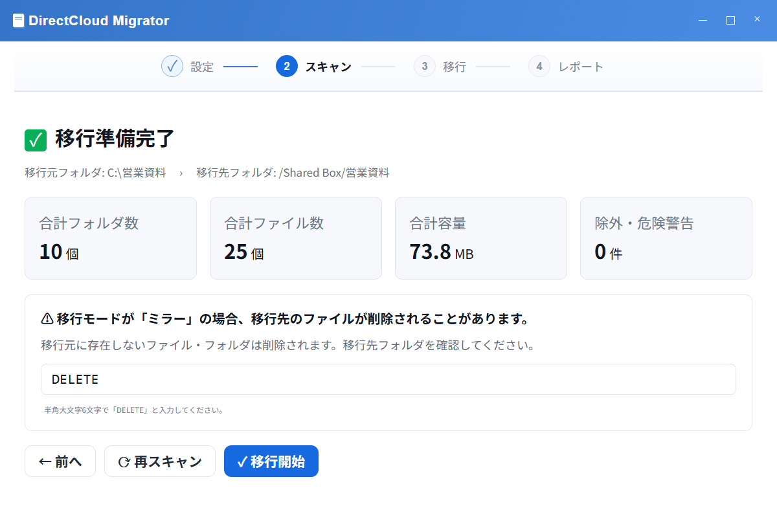Go to the 設定 step label
Viewport: 777px width, 532px height.
(202, 67)
